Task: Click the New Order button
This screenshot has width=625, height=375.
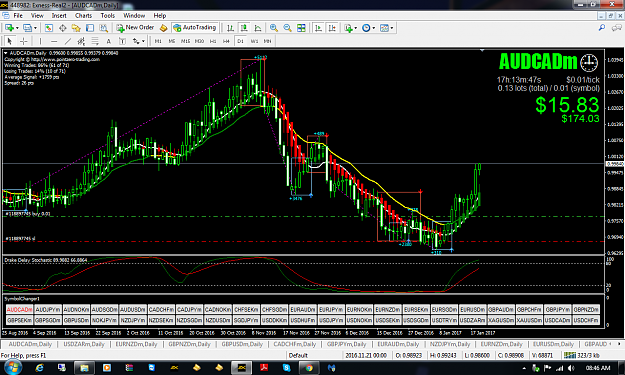Action: click(135, 27)
